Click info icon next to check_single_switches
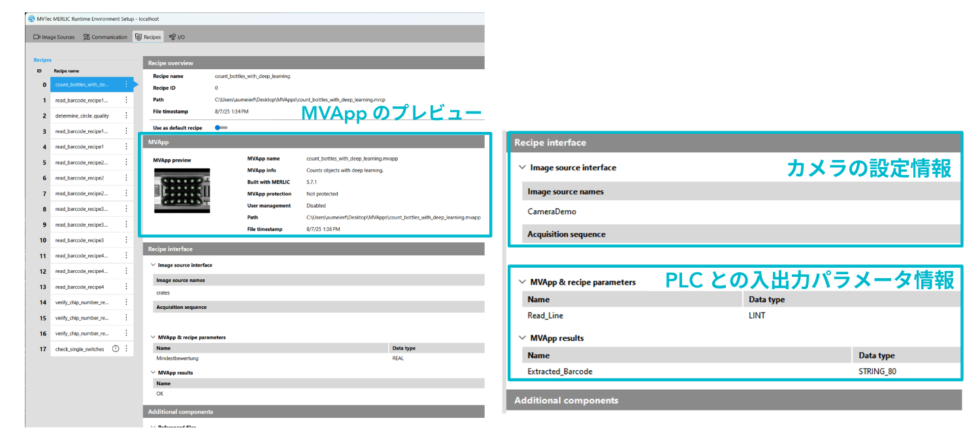980x444 pixels. pyautogui.click(x=116, y=349)
